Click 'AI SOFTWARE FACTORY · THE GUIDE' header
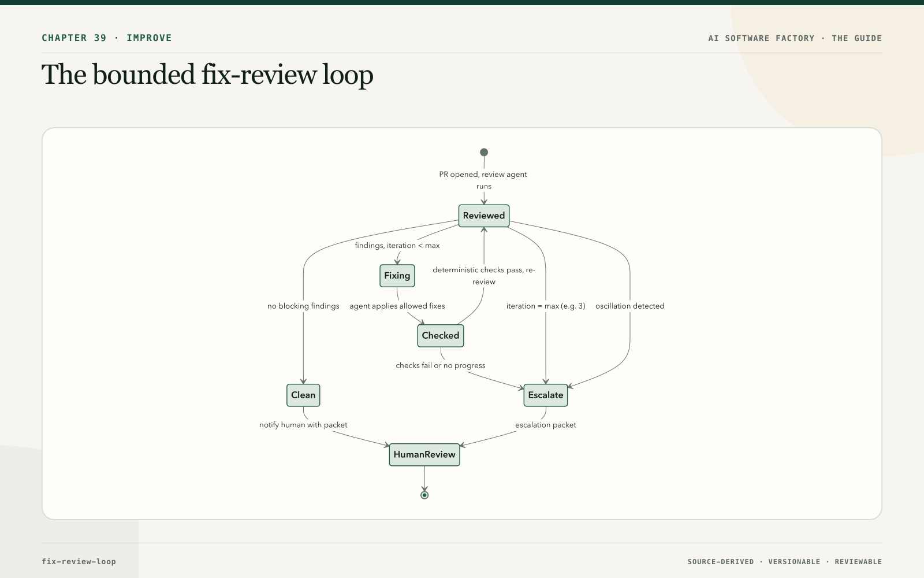This screenshot has height=578, width=924. point(795,38)
